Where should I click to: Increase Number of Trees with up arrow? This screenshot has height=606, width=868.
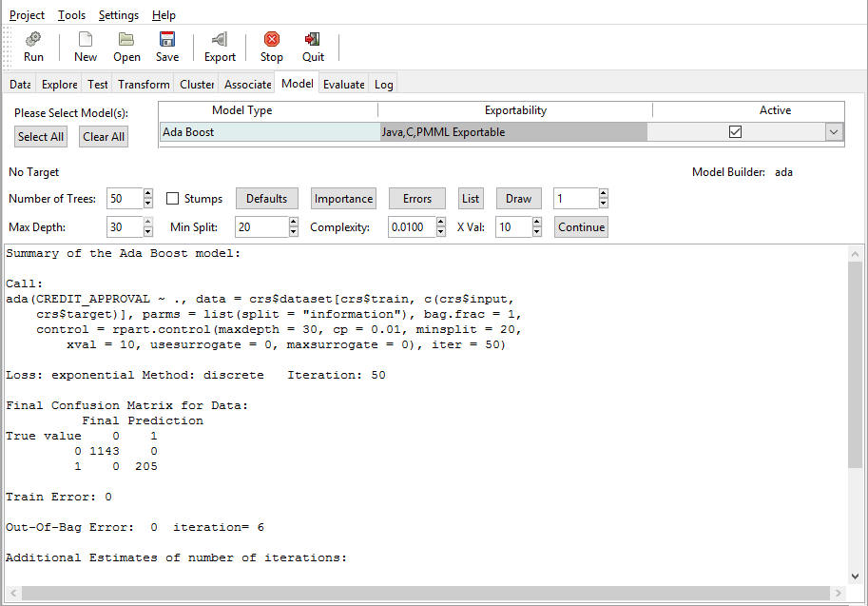pos(147,193)
